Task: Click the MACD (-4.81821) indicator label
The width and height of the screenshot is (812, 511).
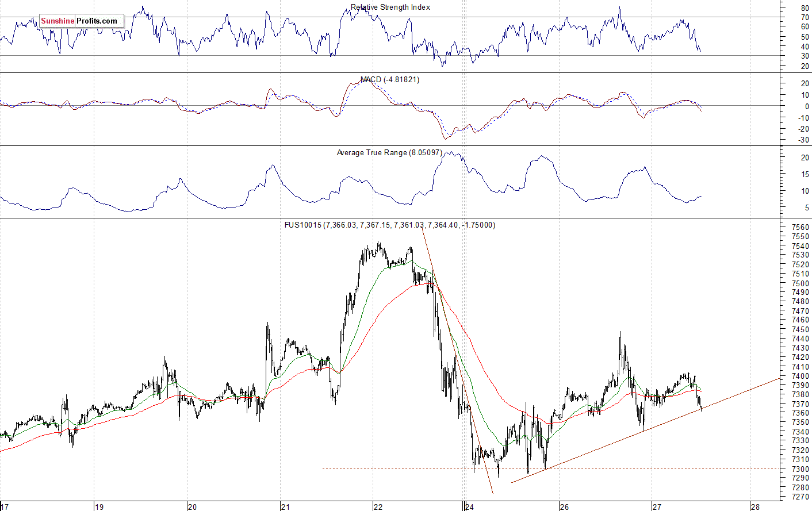Action: pyautogui.click(x=390, y=80)
